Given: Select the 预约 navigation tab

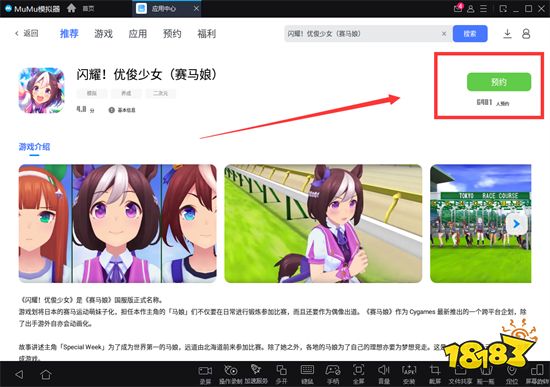Looking at the screenshot, I should click(x=172, y=34).
